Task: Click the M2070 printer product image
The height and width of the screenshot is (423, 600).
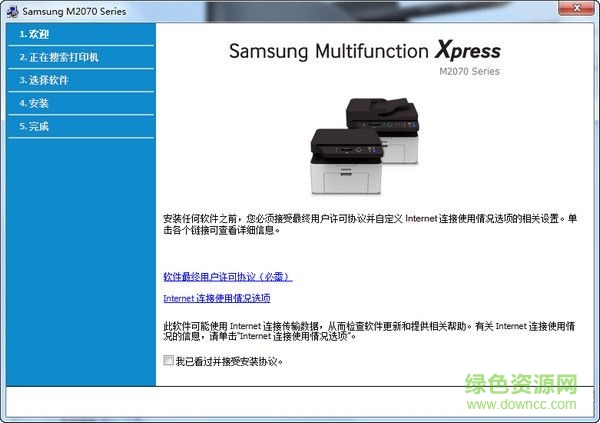Action: click(x=365, y=145)
